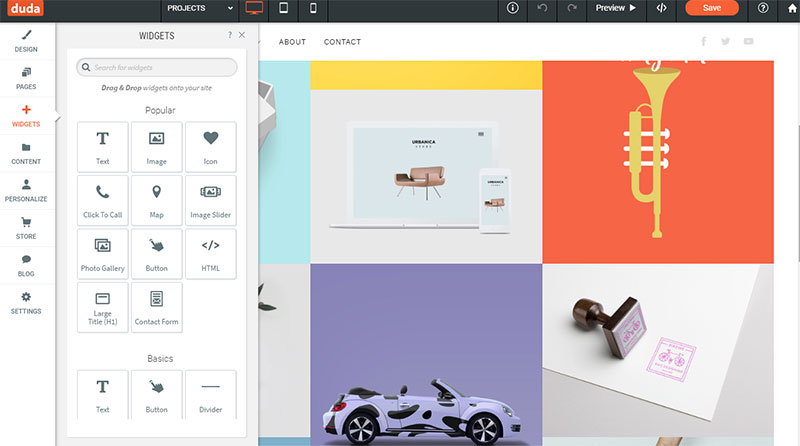This screenshot has width=800, height=446.
Task: Click the Search for widgets field
Action: click(157, 67)
